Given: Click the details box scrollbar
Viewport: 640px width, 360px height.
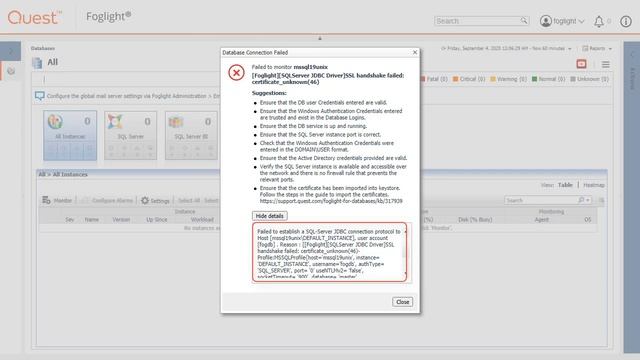Looking at the screenshot, I should tap(405, 252).
